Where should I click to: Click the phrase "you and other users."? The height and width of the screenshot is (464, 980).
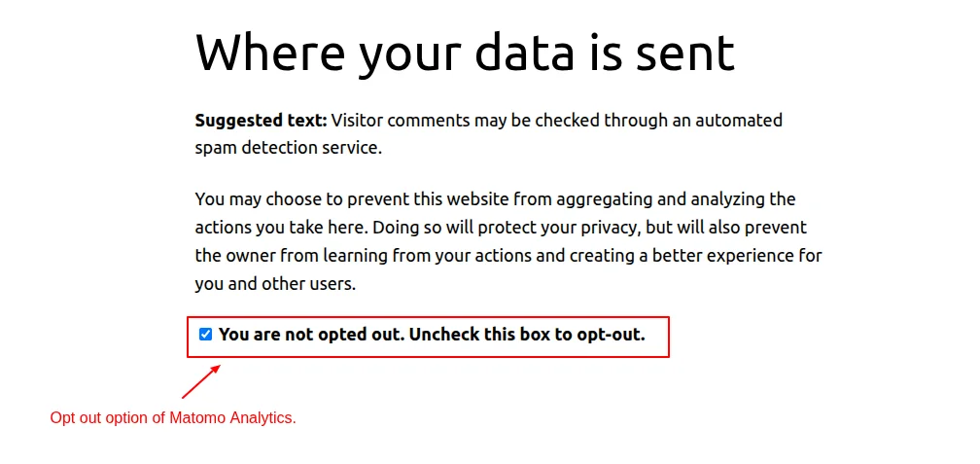(x=275, y=284)
